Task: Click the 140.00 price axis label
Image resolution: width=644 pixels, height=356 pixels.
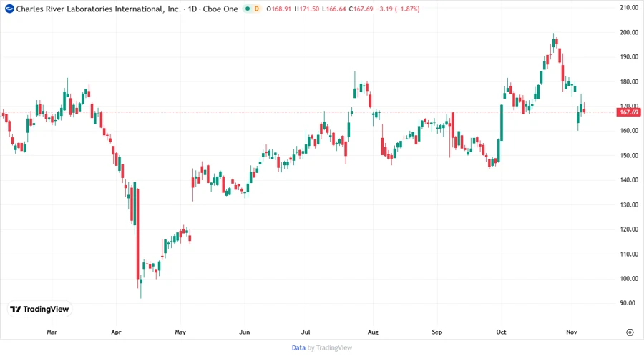Action: click(x=629, y=179)
